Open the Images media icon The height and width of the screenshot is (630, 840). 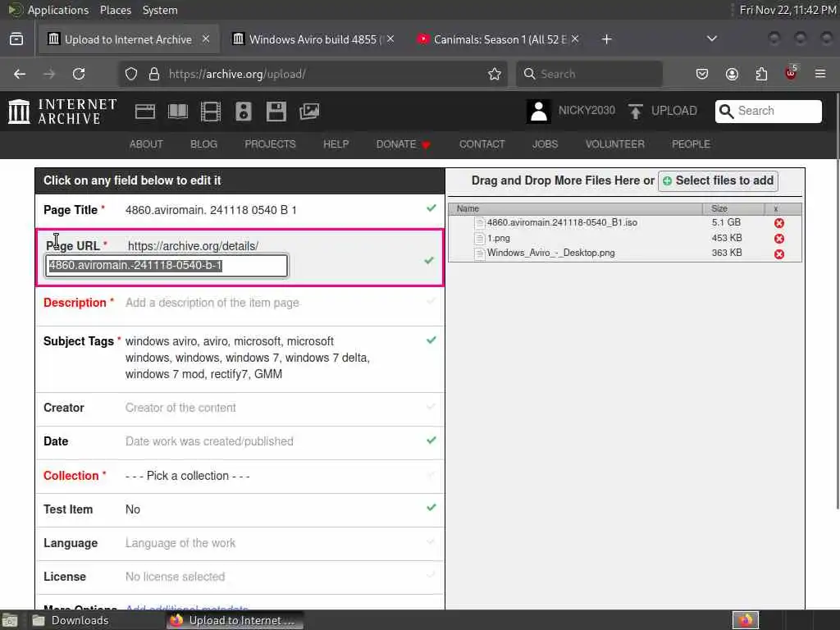[x=309, y=112]
